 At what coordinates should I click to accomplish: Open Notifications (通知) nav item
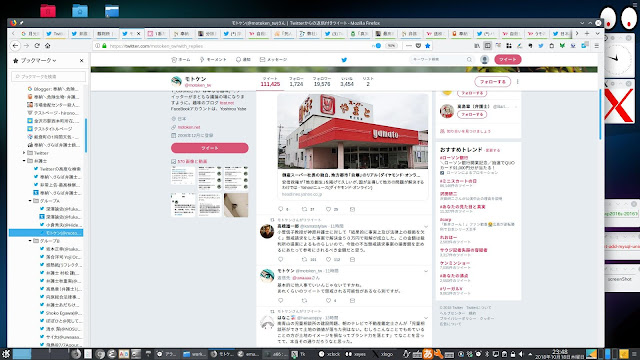pyautogui.click(x=243, y=60)
